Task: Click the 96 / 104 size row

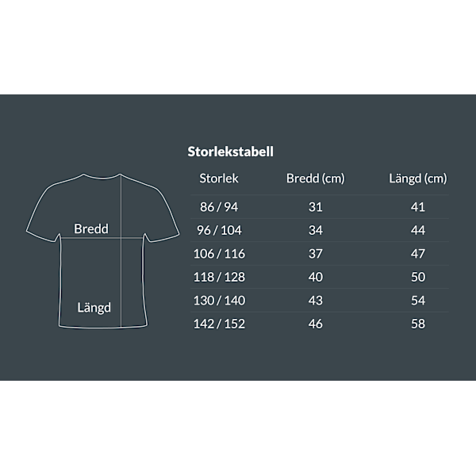Action: (220, 230)
